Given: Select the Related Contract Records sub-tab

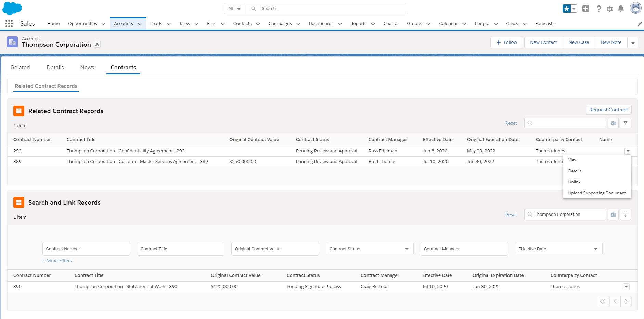Looking at the screenshot, I should [46, 86].
